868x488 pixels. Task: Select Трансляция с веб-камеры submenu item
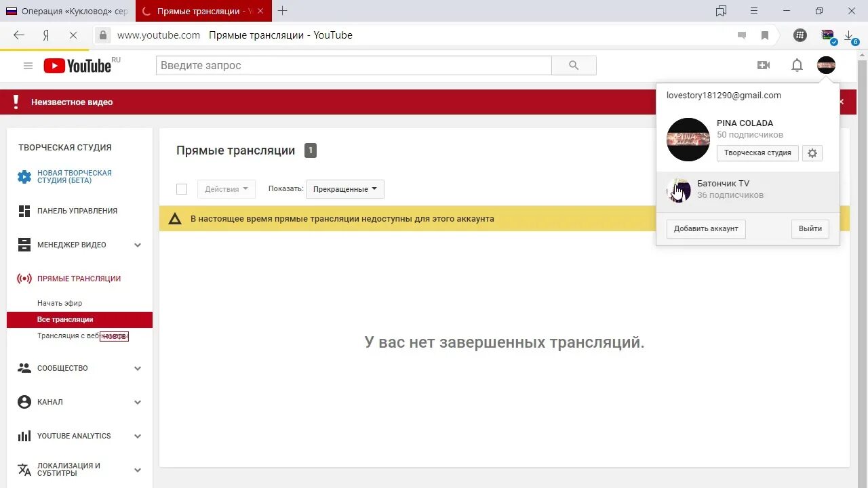tap(83, 335)
